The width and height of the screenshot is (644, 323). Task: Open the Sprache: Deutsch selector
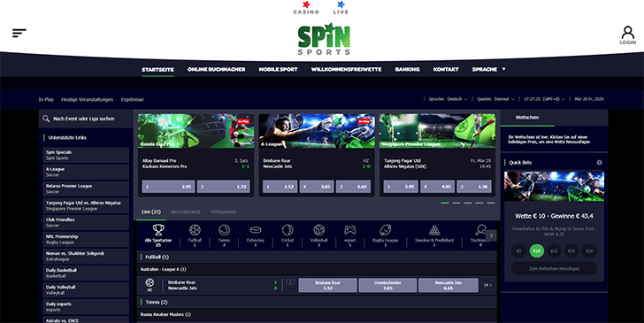(x=448, y=99)
